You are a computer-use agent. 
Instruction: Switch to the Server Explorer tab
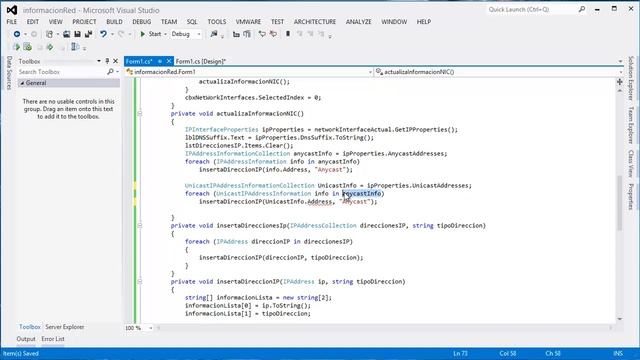coord(64,327)
